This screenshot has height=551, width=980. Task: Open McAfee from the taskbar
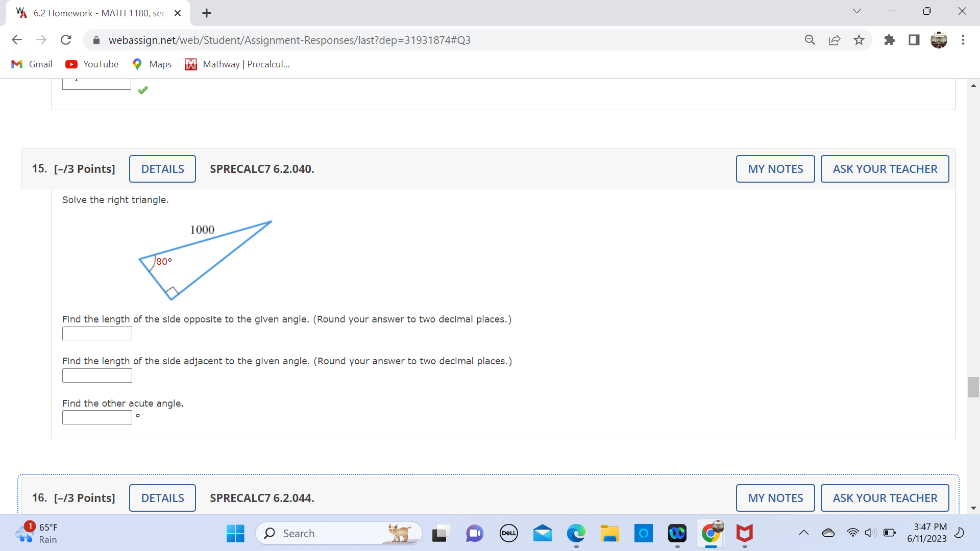point(745,533)
